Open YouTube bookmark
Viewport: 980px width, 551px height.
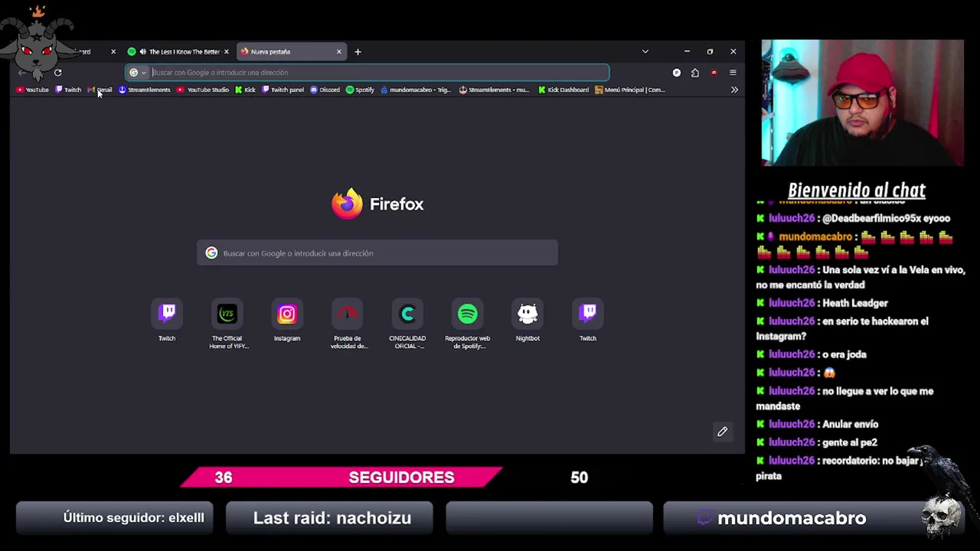(x=32, y=90)
